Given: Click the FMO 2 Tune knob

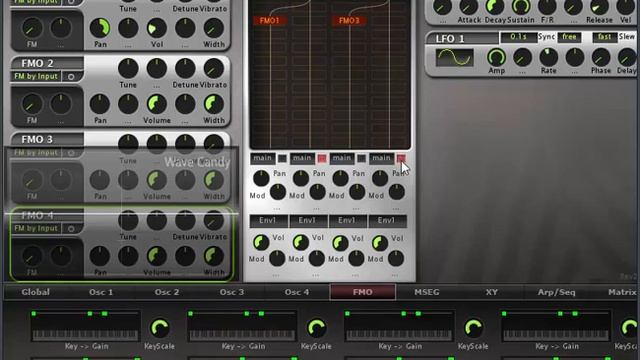Looking at the screenshot, I should click(128, 69).
